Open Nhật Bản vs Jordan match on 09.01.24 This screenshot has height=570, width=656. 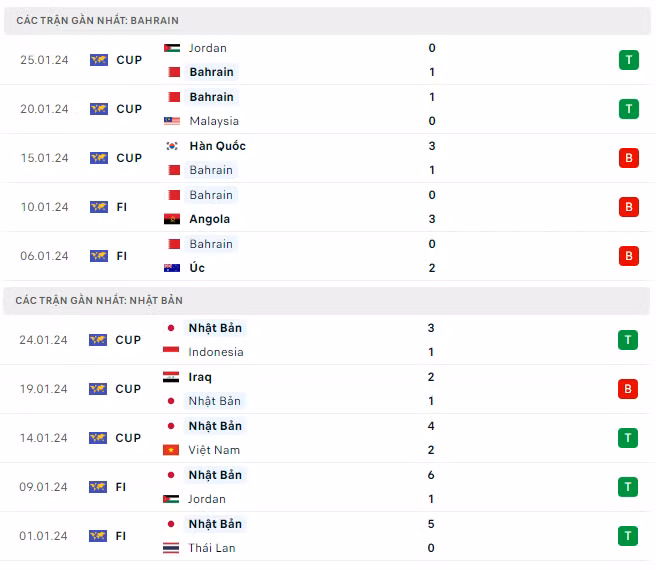(328, 487)
